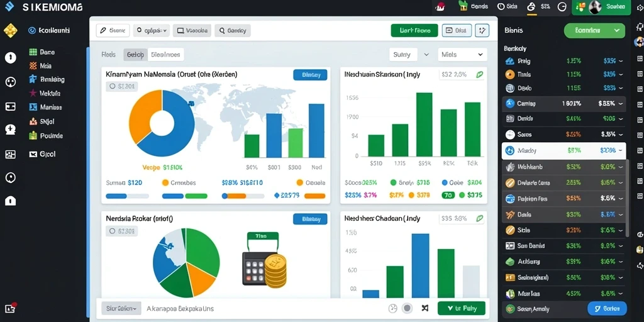Select the gray radio circle in bottom bar
Viewport: 644px width, 322px height.
[407, 308]
